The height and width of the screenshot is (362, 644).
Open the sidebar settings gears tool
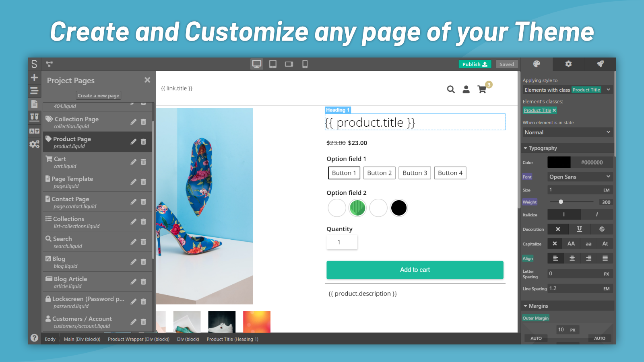34,144
